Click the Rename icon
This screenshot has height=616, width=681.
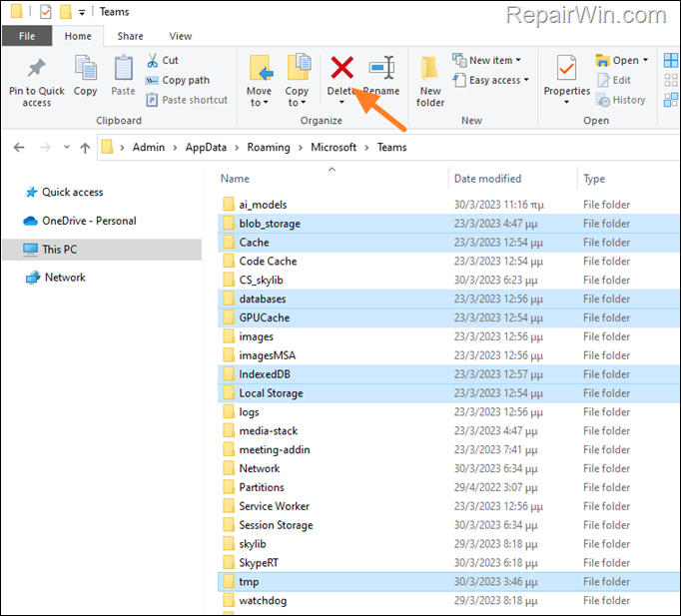tap(381, 67)
